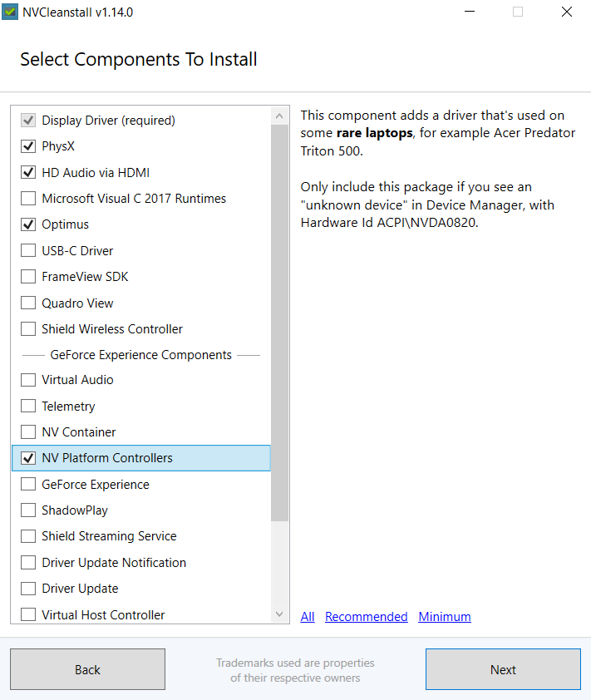Enable FrameView SDK component
The height and width of the screenshot is (700, 591).
pyautogui.click(x=28, y=277)
